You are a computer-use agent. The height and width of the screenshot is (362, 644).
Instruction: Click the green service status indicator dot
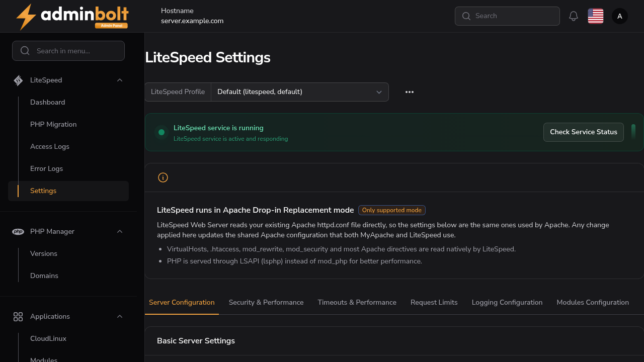(162, 132)
